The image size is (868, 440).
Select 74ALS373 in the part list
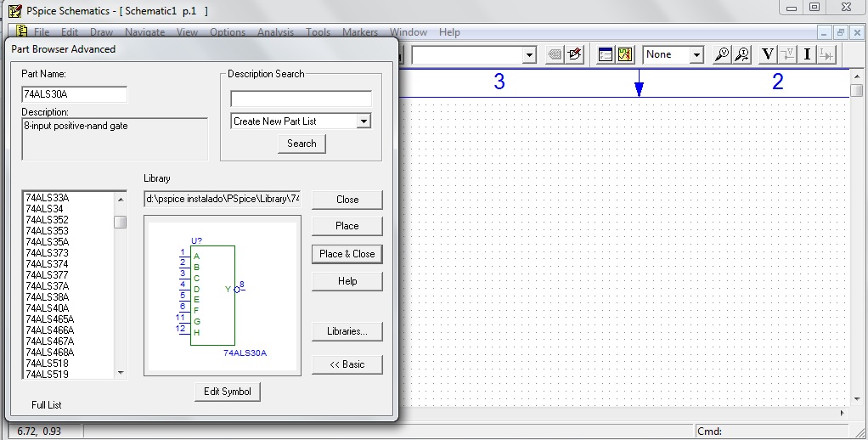pos(47,253)
